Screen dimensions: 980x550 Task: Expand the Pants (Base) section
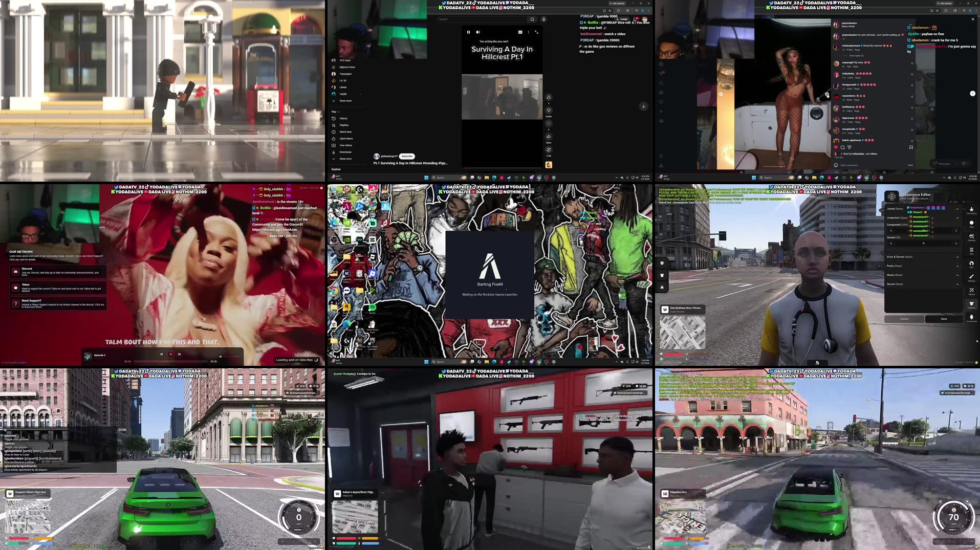(957, 266)
